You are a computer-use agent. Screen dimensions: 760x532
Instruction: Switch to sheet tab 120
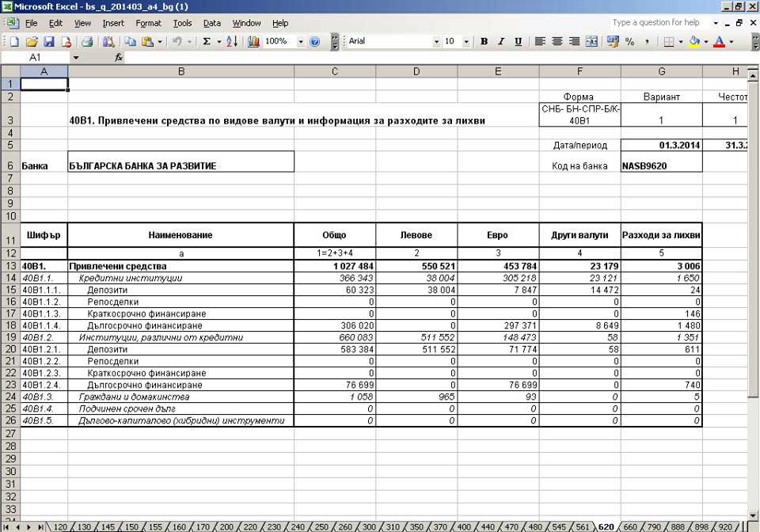click(x=60, y=526)
